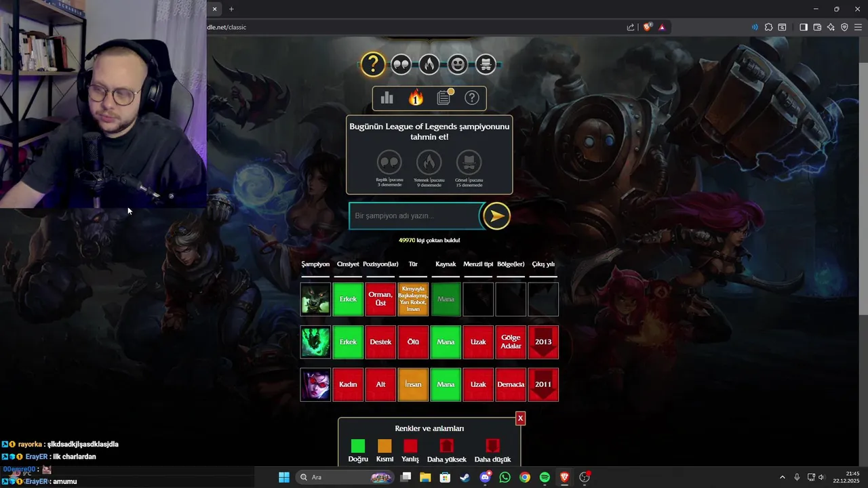The width and height of the screenshot is (868, 488).
Task: Click the 2013 release year cell
Action: tap(543, 342)
